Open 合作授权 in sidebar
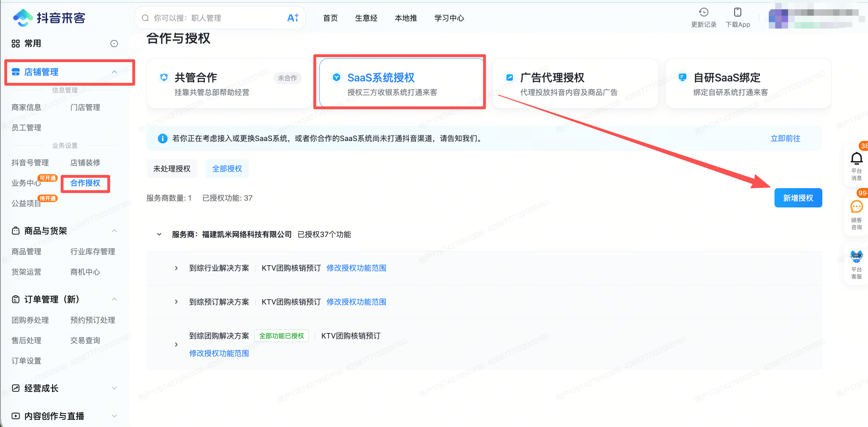Screen dimensions: 868x427 coord(85,183)
